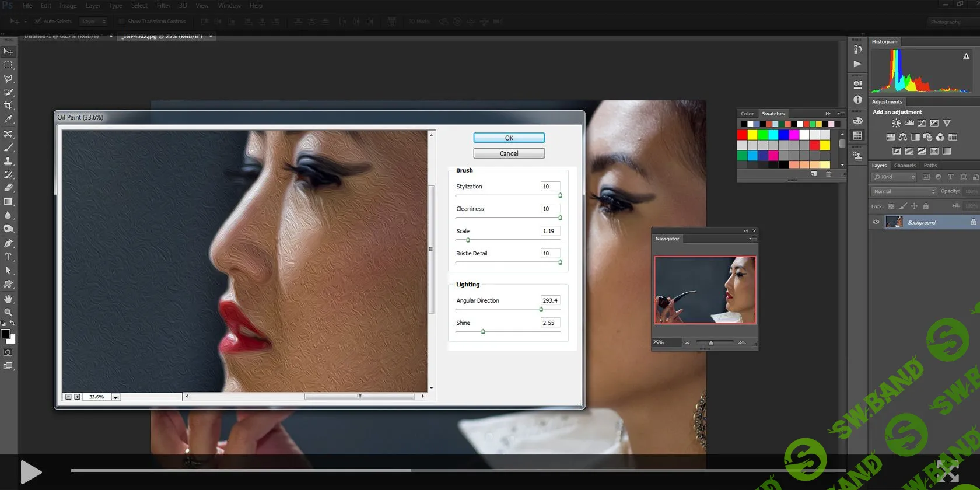980x490 pixels.
Task: Open the preview zoom percentage dropdown
Action: (116, 397)
